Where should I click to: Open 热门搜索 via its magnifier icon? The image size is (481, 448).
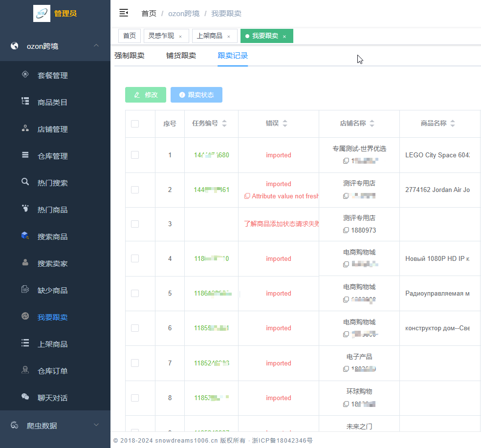pyautogui.click(x=25, y=182)
